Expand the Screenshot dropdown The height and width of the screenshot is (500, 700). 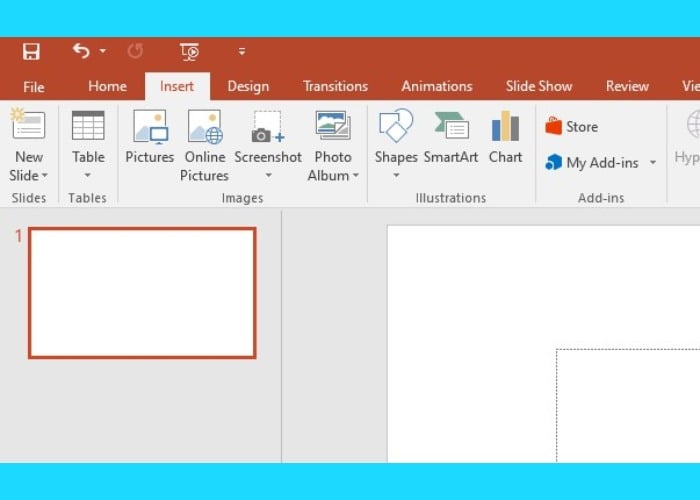click(268, 176)
